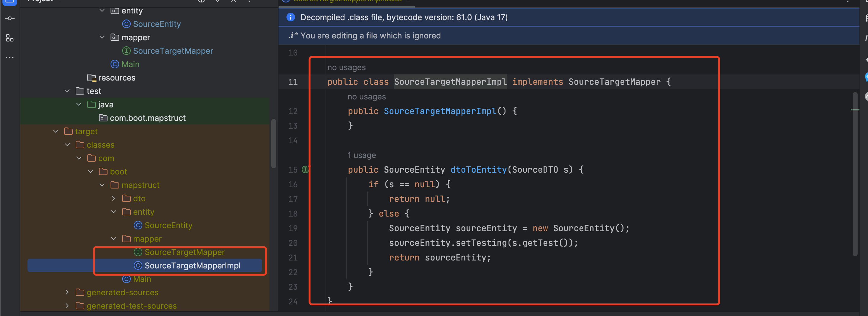This screenshot has width=868, height=316.
Task: Click the info icon in decompiled banner
Action: point(290,17)
